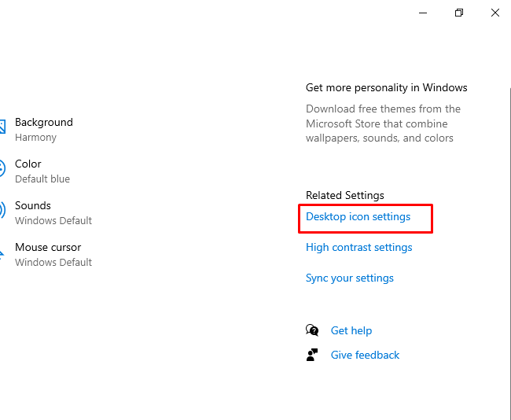Open the Color option text label
Image resolution: width=511 pixels, height=420 pixels.
tap(28, 164)
